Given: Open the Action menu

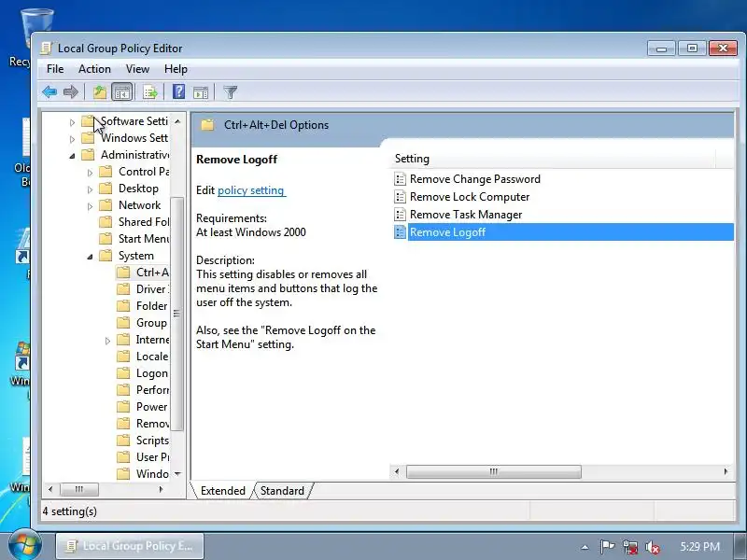Looking at the screenshot, I should click(x=94, y=69).
